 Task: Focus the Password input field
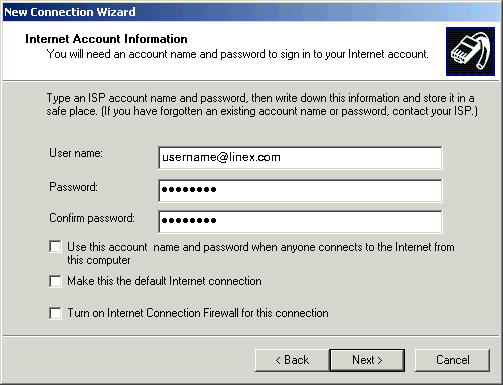(x=300, y=190)
